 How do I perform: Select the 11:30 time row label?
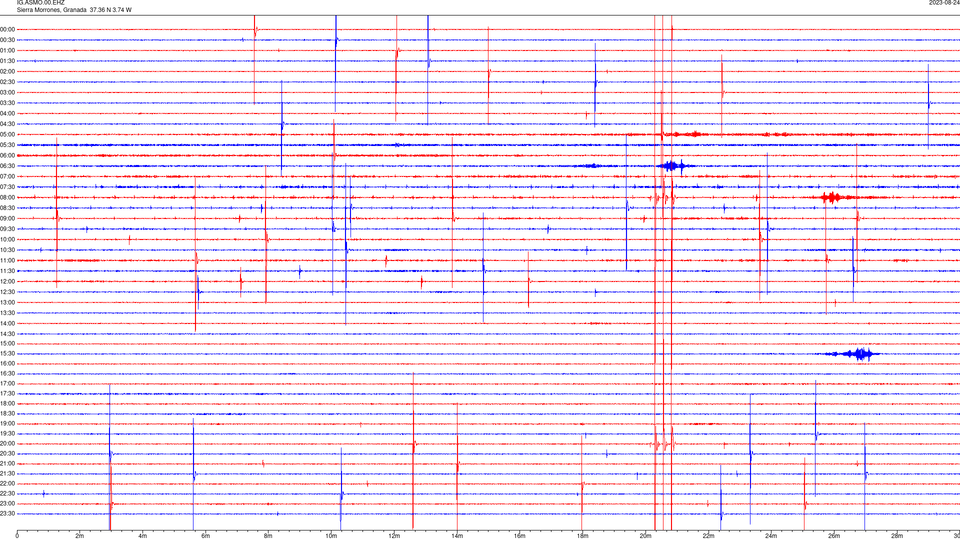[x=8, y=271]
